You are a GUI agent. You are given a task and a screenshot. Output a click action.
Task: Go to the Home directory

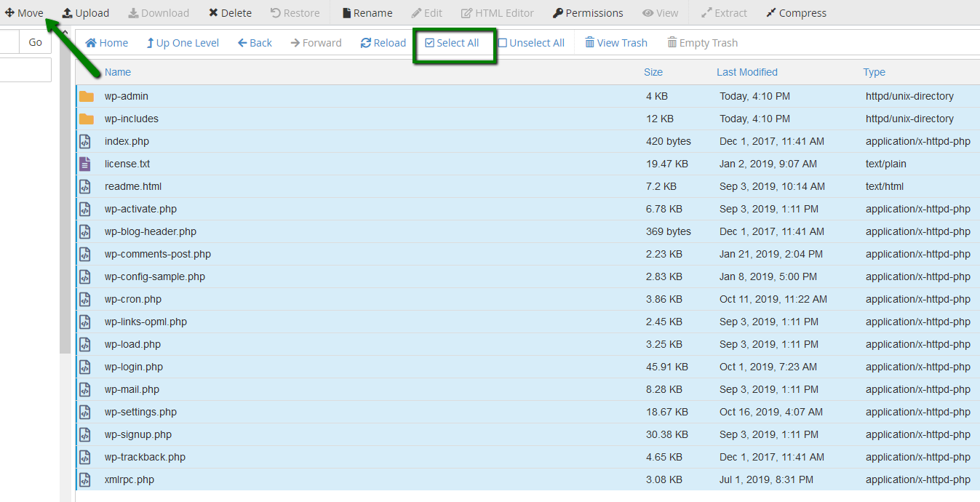(106, 43)
